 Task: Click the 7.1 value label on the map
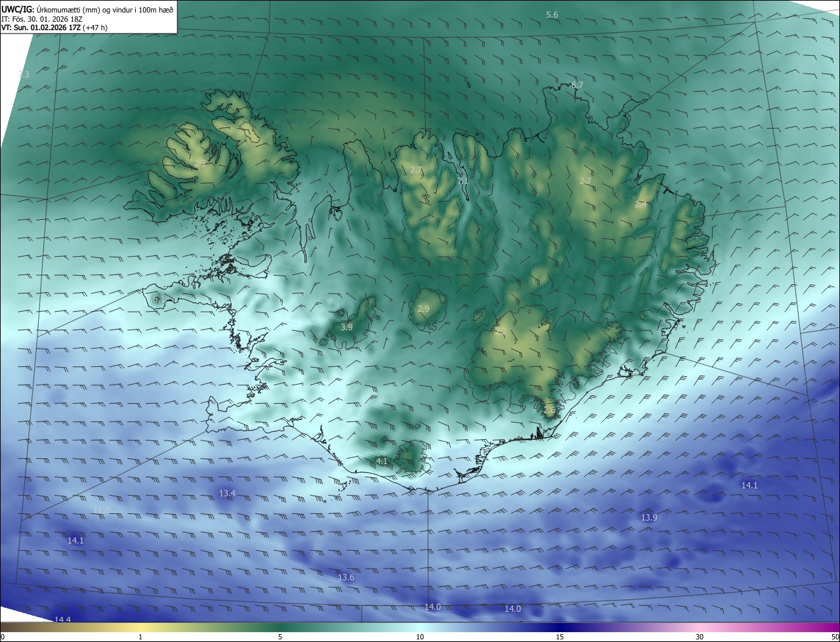point(463,181)
